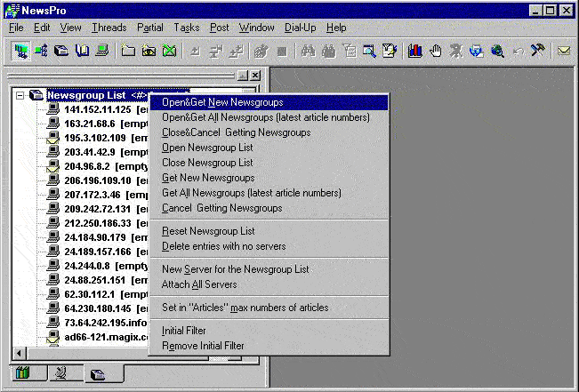Minimize the newsgroup tree panel
This screenshot has width=579, height=392.
243,76
